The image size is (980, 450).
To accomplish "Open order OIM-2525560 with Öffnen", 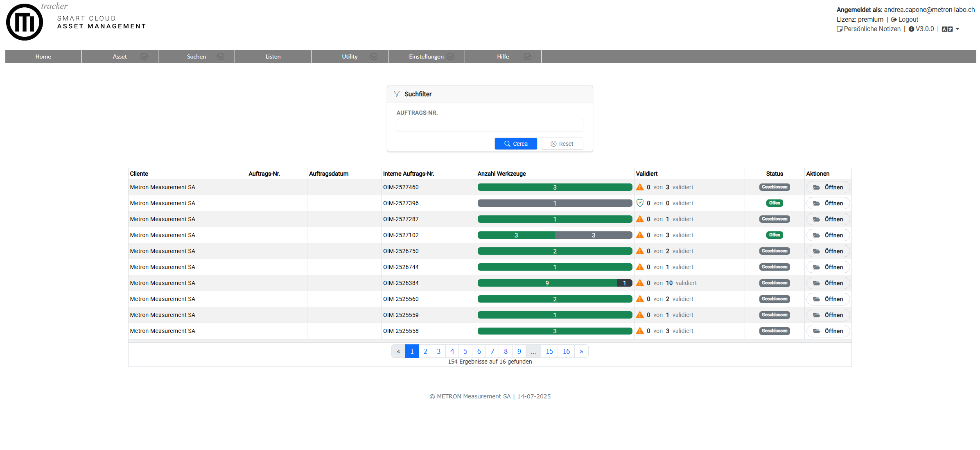I will click(x=828, y=299).
